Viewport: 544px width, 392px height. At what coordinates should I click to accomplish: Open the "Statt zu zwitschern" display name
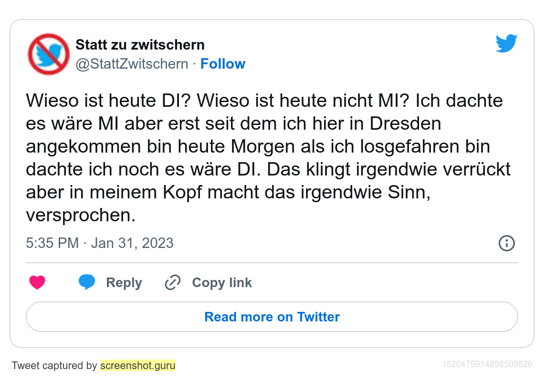pyautogui.click(x=140, y=45)
